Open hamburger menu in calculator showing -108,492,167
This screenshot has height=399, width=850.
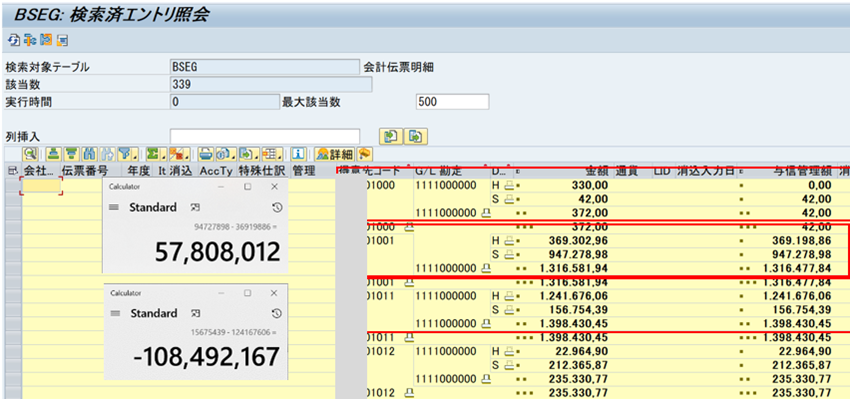(114, 314)
